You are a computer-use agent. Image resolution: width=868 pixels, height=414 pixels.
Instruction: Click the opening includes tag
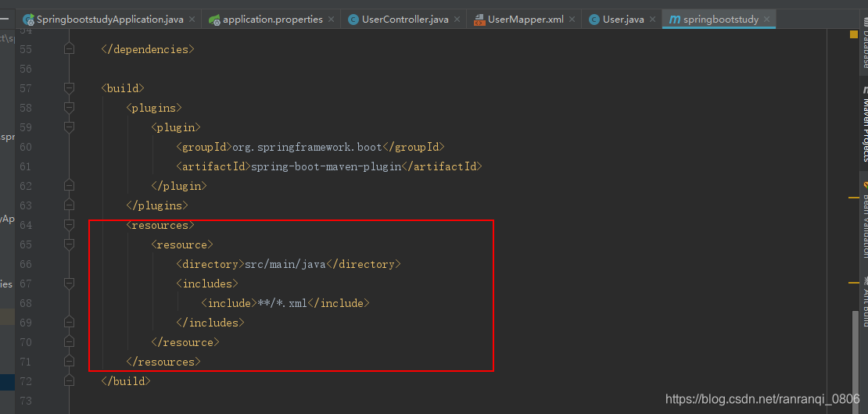[207, 284]
